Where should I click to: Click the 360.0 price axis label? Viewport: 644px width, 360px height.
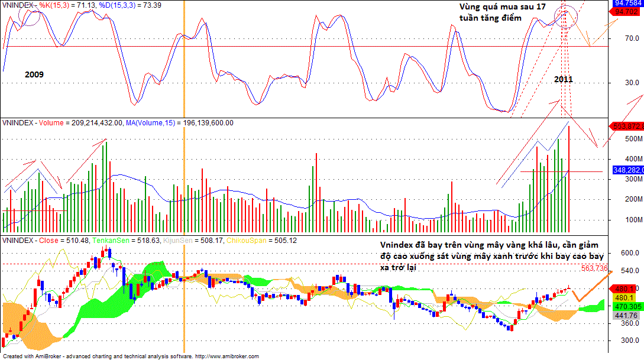(630, 323)
